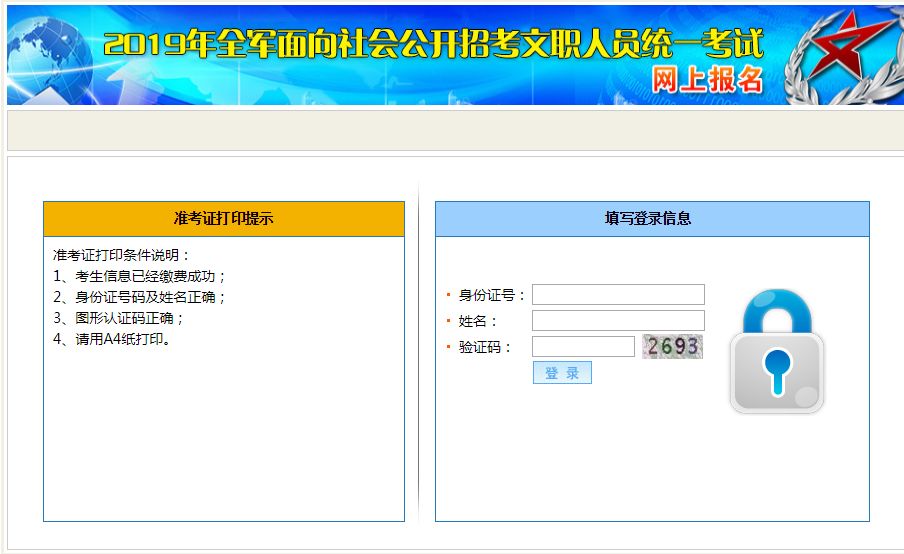Click the 请用A4纸打印 instruction line
The width and height of the screenshot is (904, 554).
pyautogui.click(x=113, y=339)
